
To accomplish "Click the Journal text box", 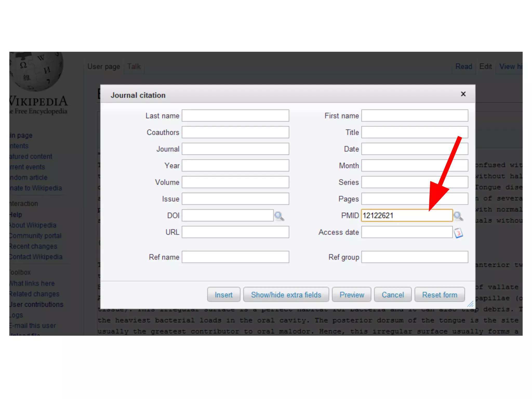I will (235, 149).
